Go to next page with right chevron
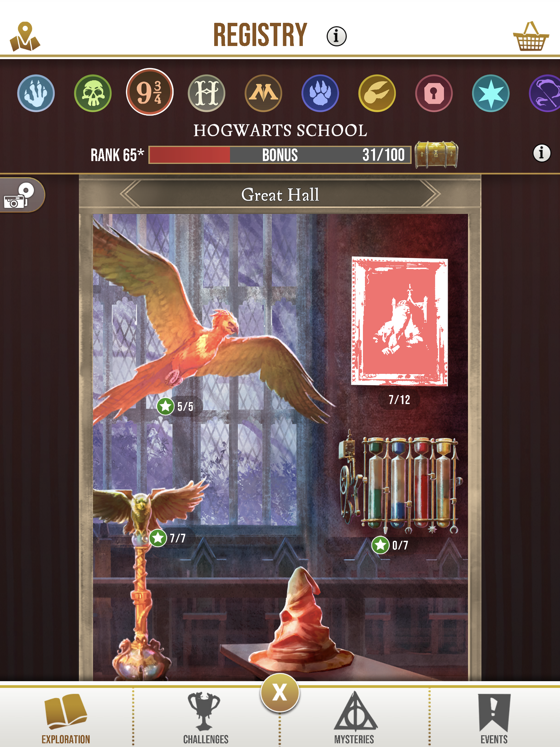The width and height of the screenshot is (560, 747). click(x=430, y=193)
